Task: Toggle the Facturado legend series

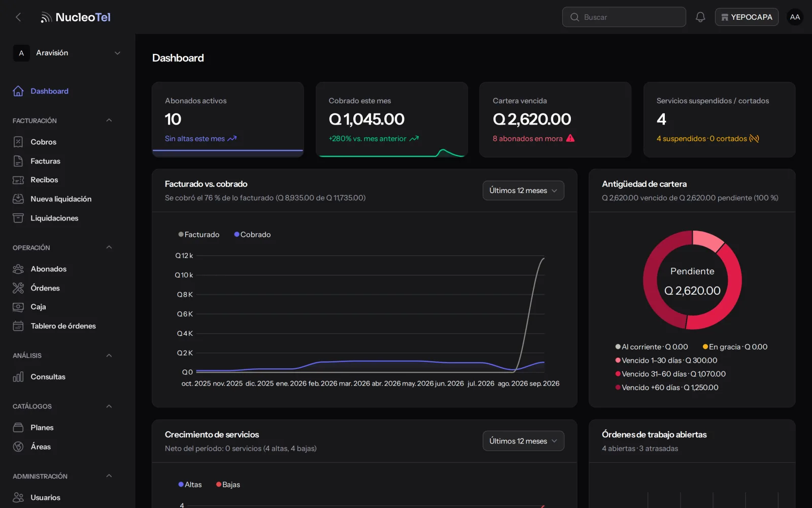Action: 199,234
